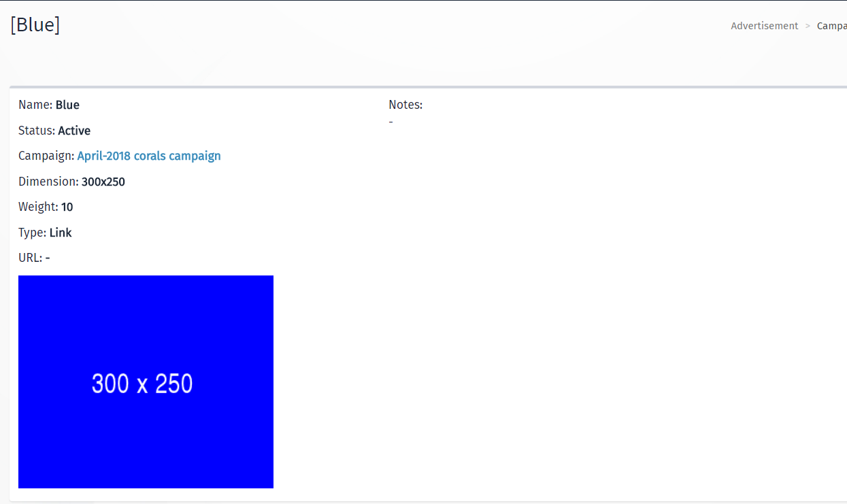Click the blue 300 x 250 banner image
The width and height of the screenshot is (847, 504).
pyautogui.click(x=146, y=382)
